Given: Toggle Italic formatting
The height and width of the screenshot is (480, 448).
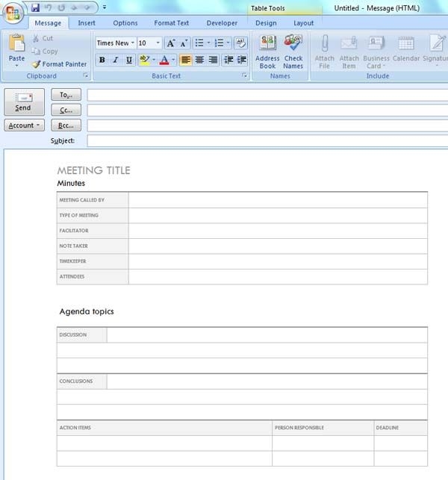Looking at the screenshot, I should click(x=116, y=60).
